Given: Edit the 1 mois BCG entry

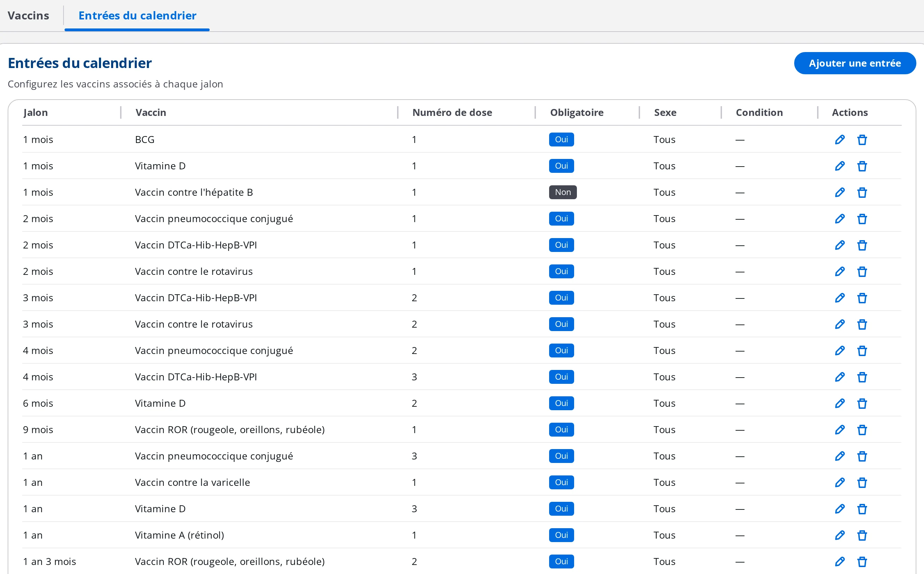Looking at the screenshot, I should tap(840, 140).
